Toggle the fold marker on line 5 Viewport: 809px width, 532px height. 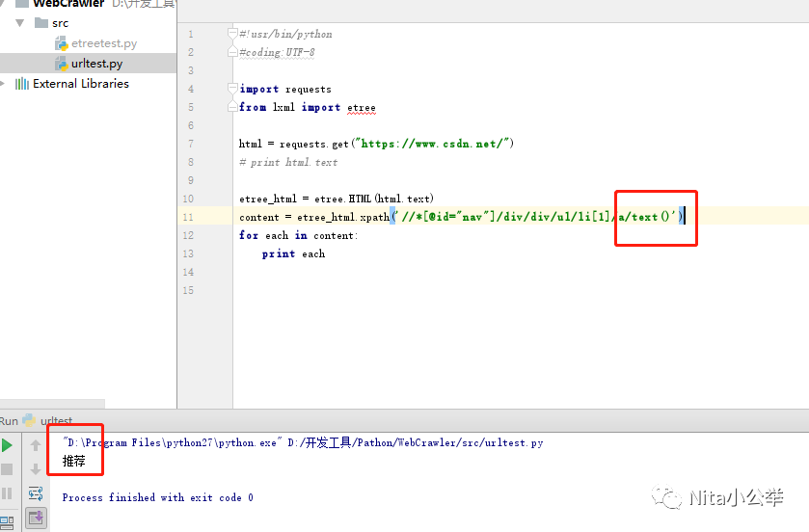(232, 107)
